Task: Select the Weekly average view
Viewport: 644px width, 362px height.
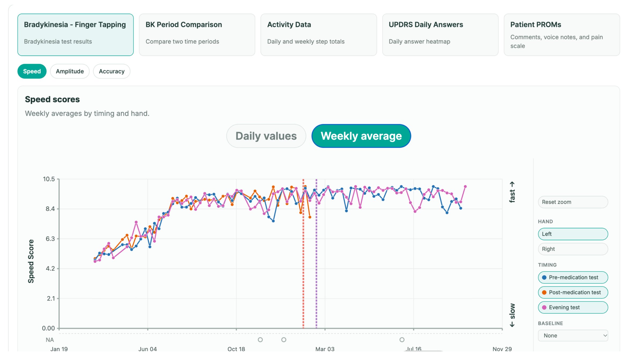Action: 361,136
